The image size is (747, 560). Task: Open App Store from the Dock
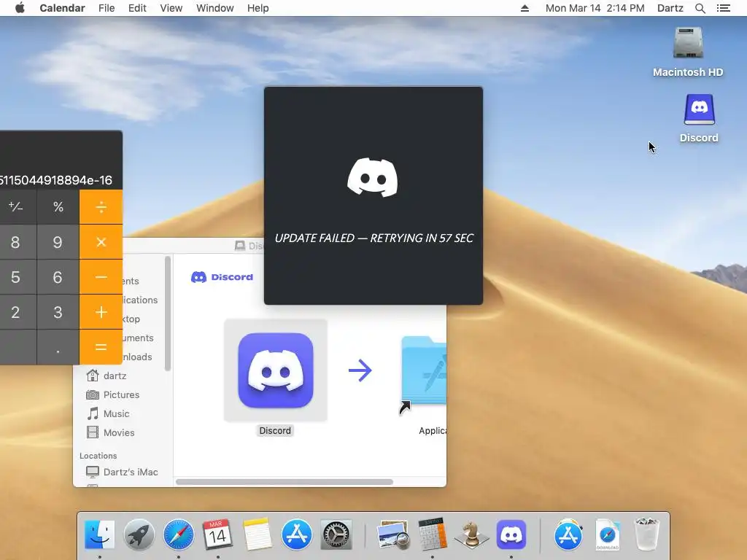[297, 534]
